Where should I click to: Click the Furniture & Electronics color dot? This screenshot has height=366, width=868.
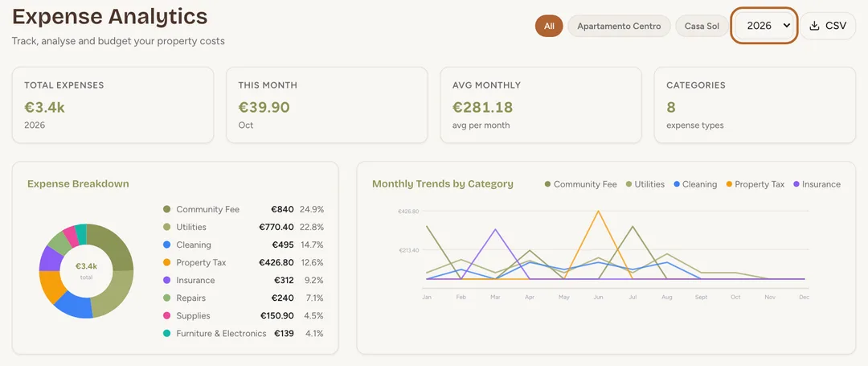tap(166, 333)
